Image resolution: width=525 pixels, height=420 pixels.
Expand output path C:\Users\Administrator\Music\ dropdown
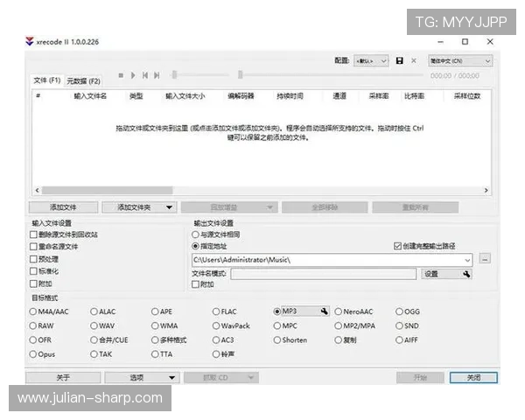tap(467, 260)
